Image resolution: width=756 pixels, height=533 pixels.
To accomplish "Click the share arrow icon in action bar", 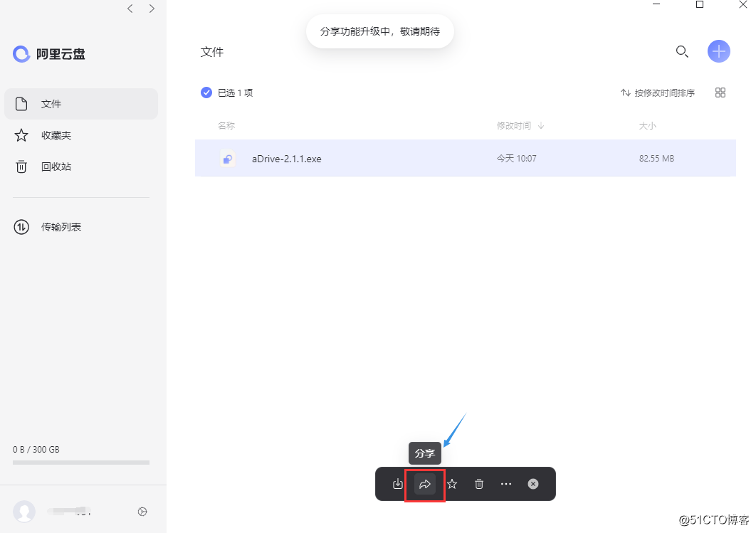I will (425, 485).
